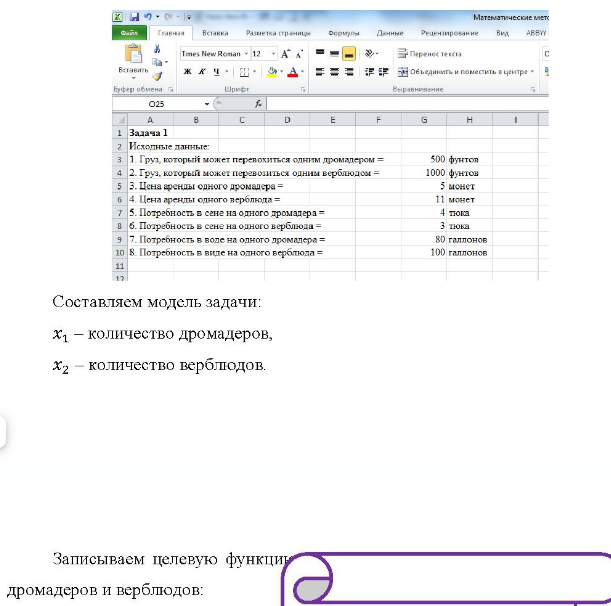611x606 pixels.
Task: Select cell containing Задача 1
Action: tap(150, 133)
